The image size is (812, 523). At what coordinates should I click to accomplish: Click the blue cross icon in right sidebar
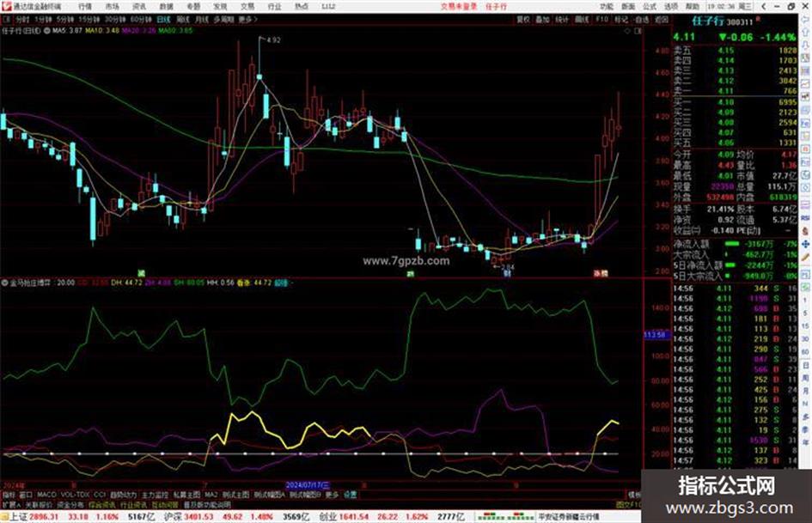(x=805, y=244)
